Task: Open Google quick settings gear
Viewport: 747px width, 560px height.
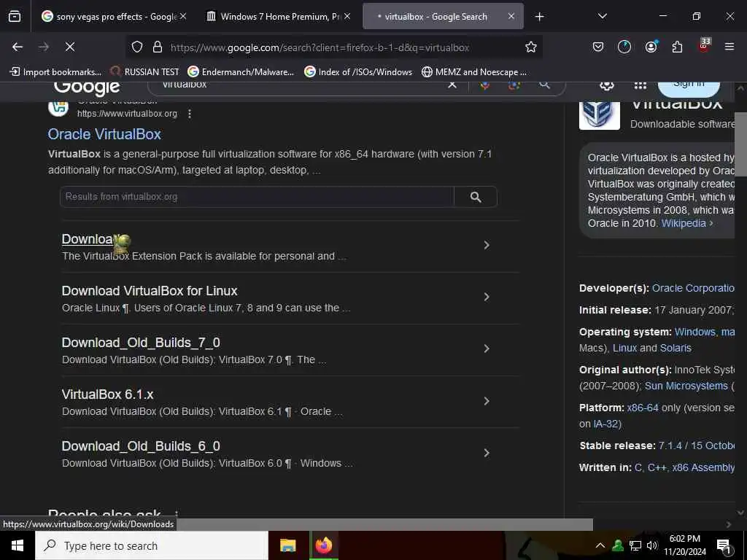Action: pos(606,85)
